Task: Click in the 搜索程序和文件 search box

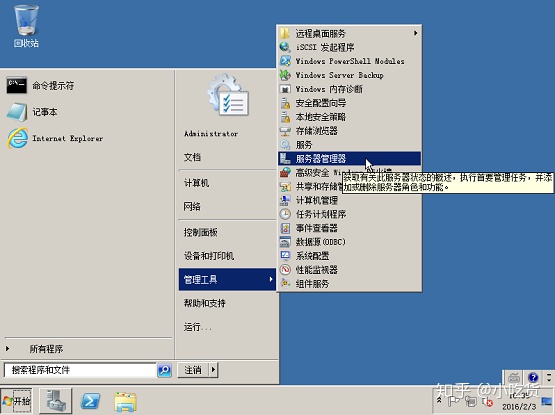Action: 80,370
